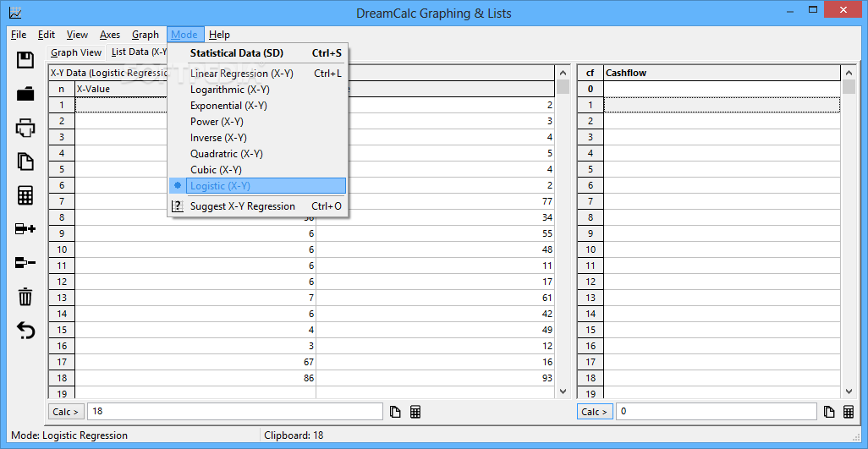The height and width of the screenshot is (449, 868).
Task: Click the Copy pages icon in sidebar
Action: (25, 162)
